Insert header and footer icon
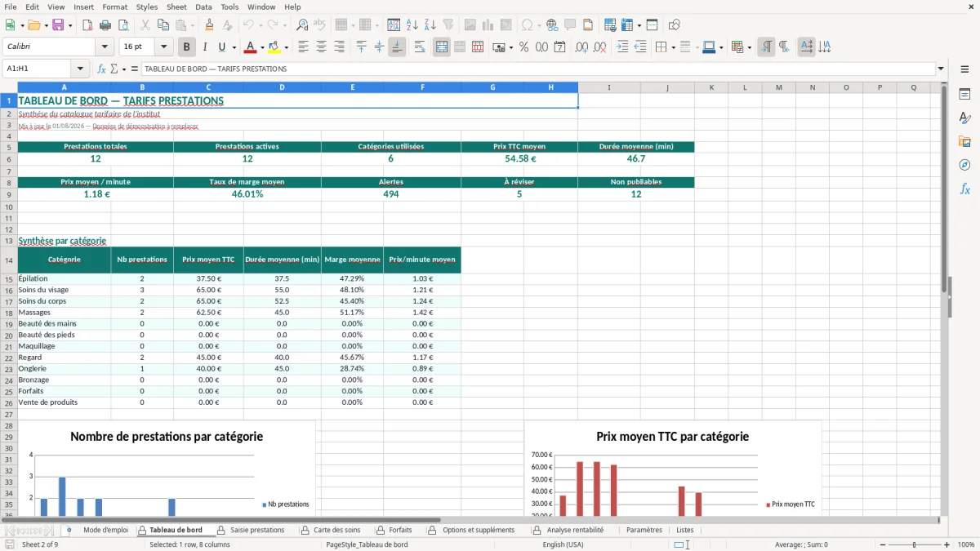 tap(588, 25)
